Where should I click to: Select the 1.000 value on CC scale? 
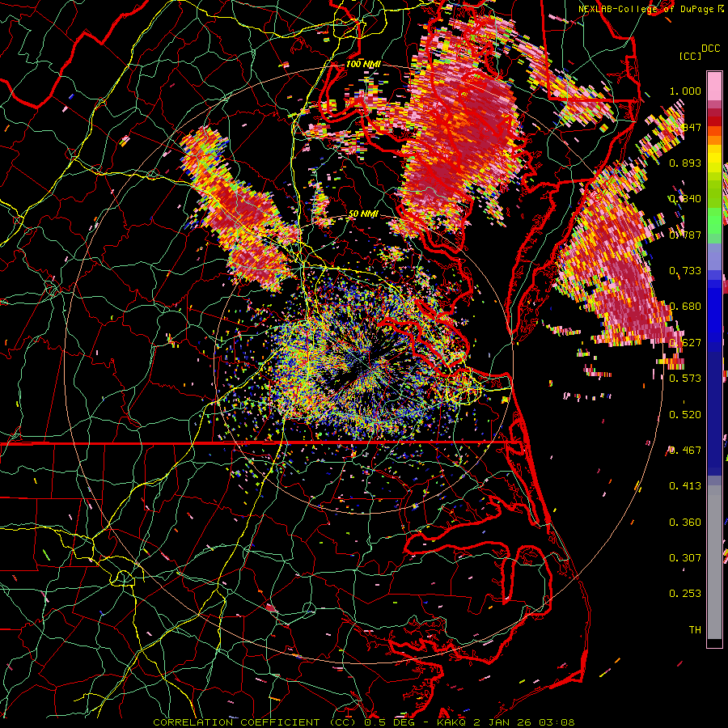685,91
